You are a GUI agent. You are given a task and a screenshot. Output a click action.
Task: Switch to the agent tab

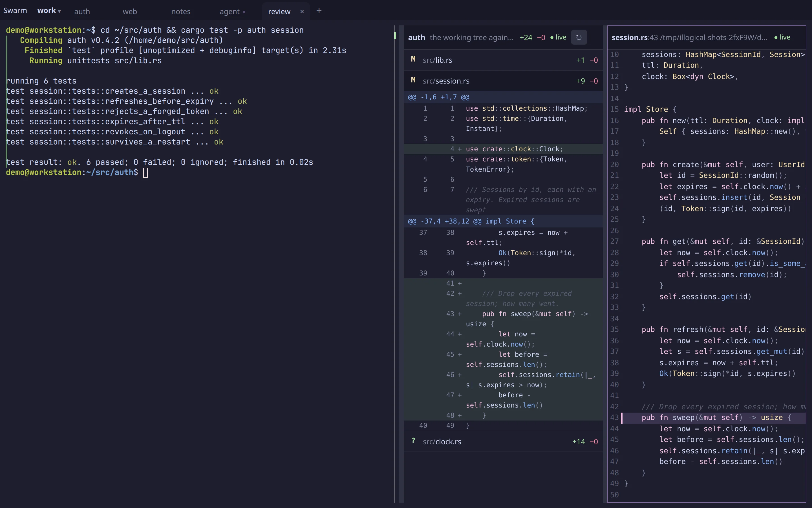(233, 11)
